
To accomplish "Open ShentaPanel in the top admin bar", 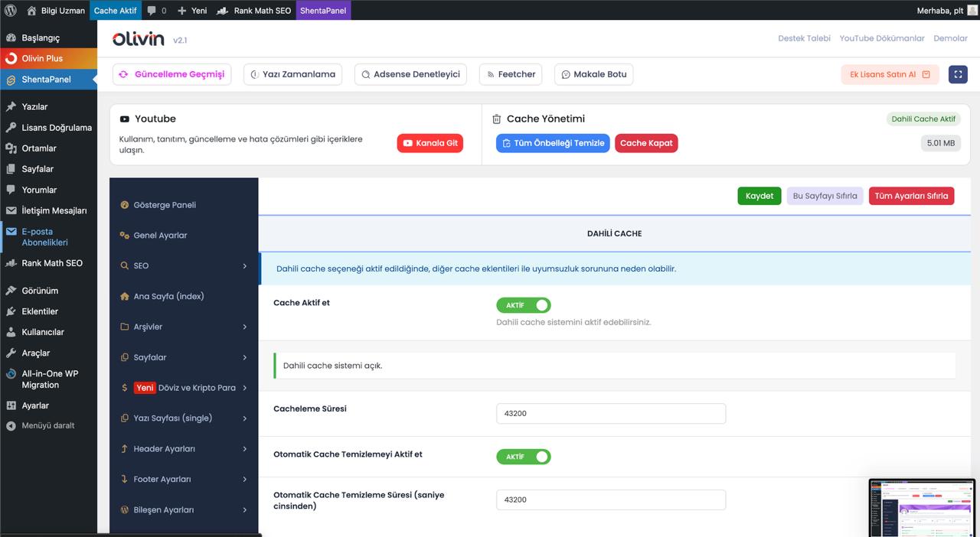I will click(x=322, y=11).
